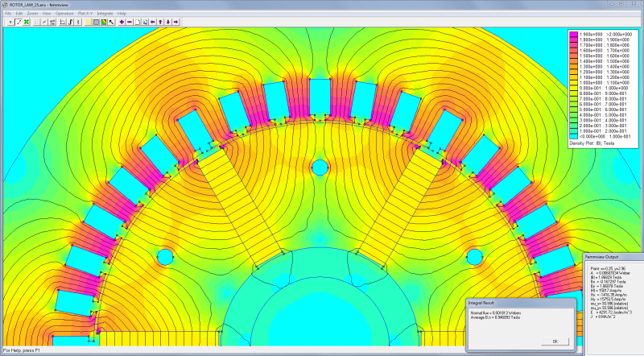Click the legend text '5.000e-001 : 6.000e-001'

click(603, 110)
